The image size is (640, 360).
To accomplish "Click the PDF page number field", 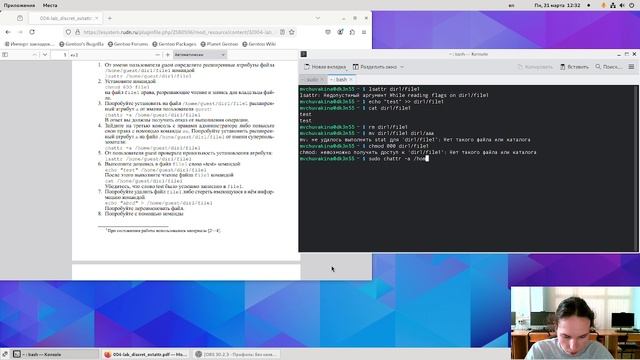I will 60,55.
